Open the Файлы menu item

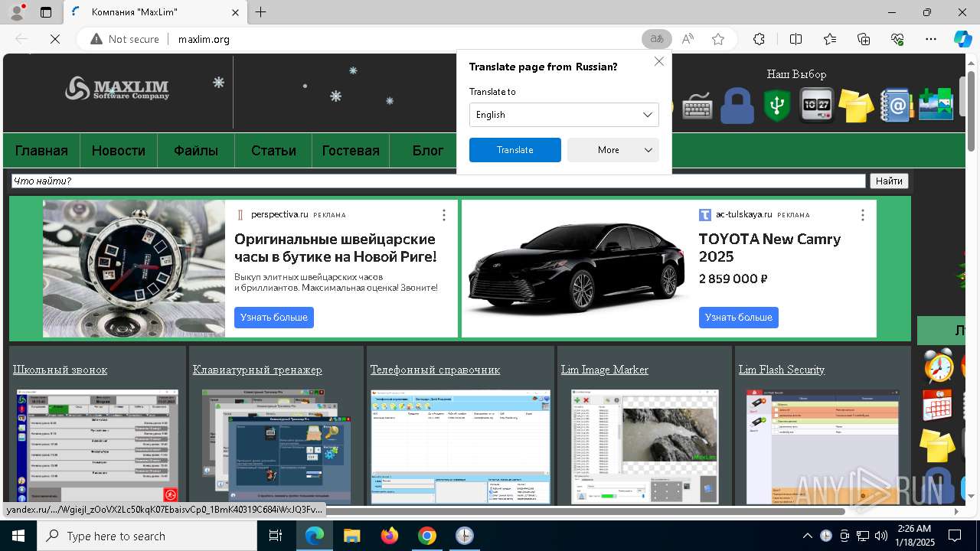(196, 151)
